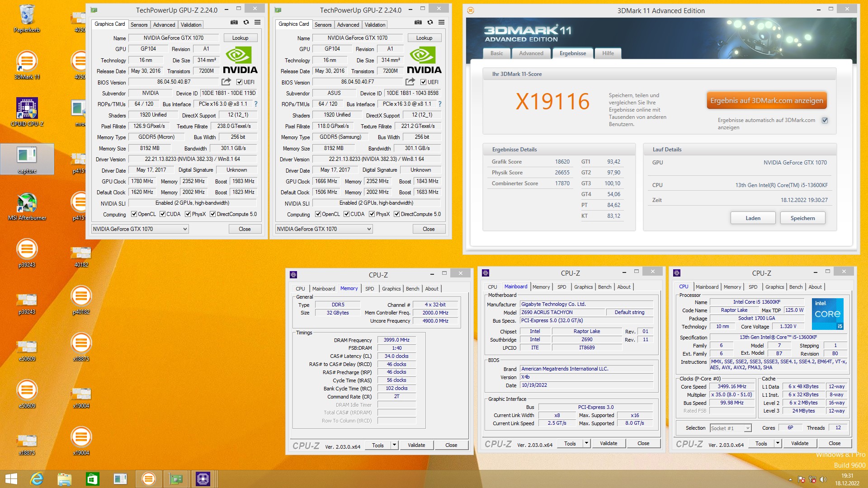Open the x18875 3DMark result icon
Image resolution: width=868 pixels, height=488 pixels.
[81, 347]
